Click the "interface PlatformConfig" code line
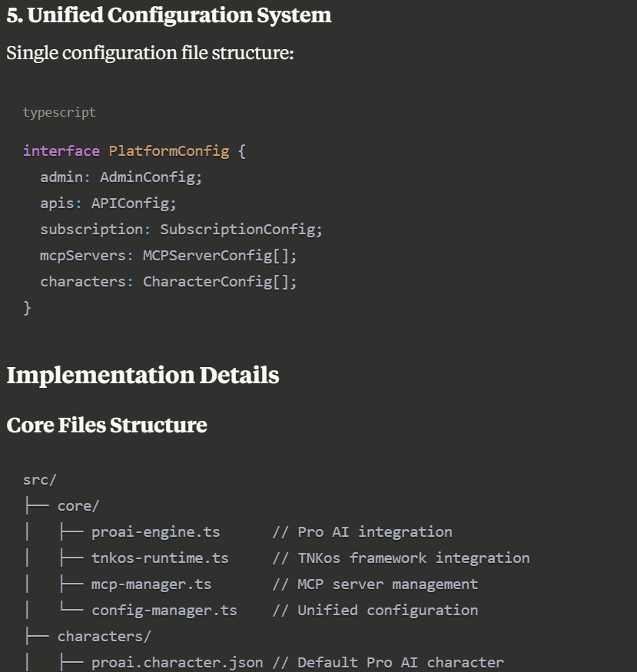 [126, 151]
